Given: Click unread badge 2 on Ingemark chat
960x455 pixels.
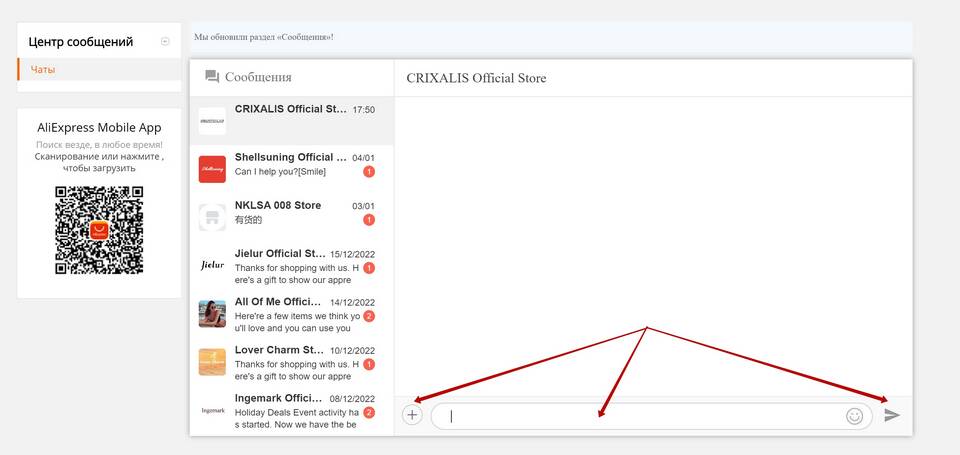Looking at the screenshot, I should pyautogui.click(x=369, y=413).
